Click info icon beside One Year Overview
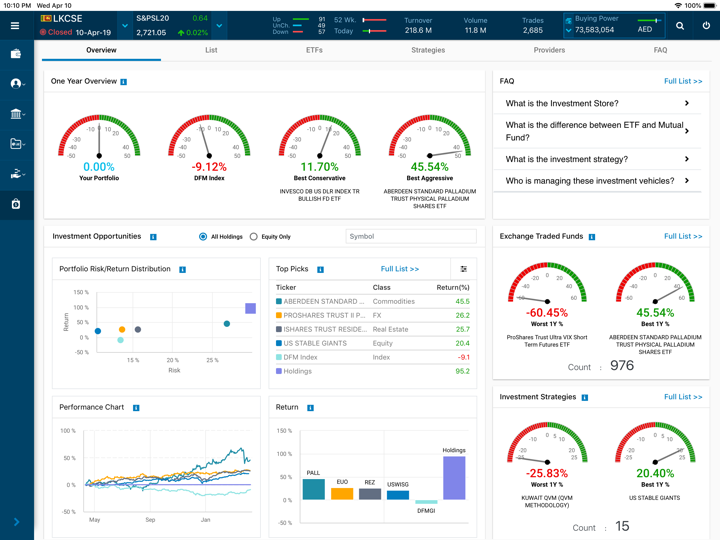The image size is (720, 540). coord(124,82)
